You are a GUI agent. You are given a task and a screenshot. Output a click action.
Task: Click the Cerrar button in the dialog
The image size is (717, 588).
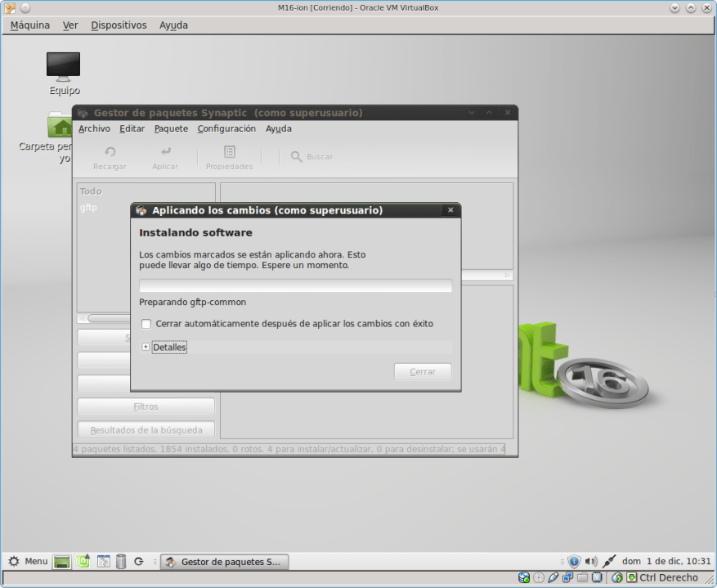(422, 371)
